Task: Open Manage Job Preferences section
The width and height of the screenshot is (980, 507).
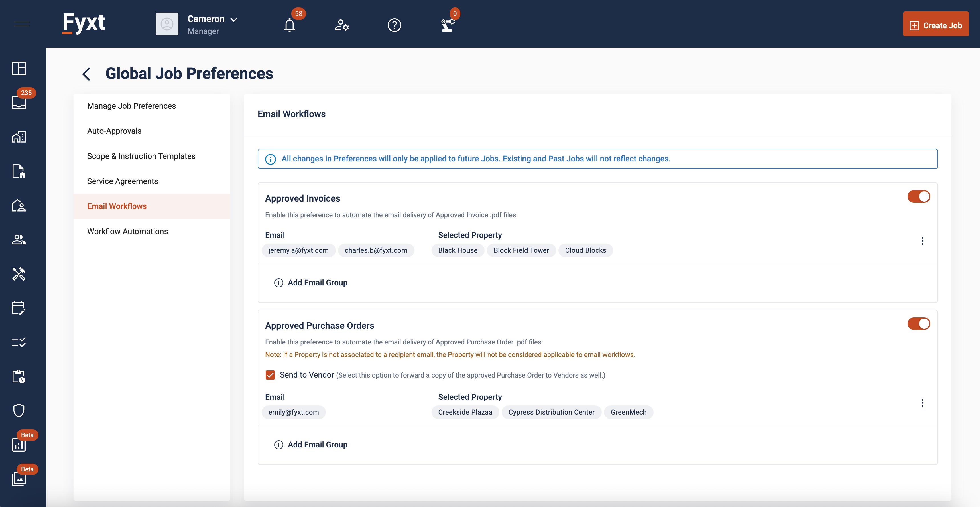Action: (152, 106)
